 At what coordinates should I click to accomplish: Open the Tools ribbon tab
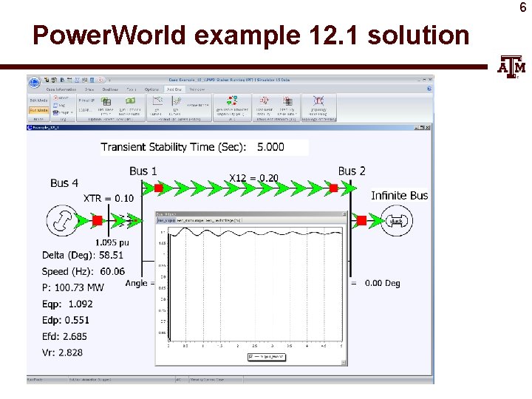pos(132,89)
